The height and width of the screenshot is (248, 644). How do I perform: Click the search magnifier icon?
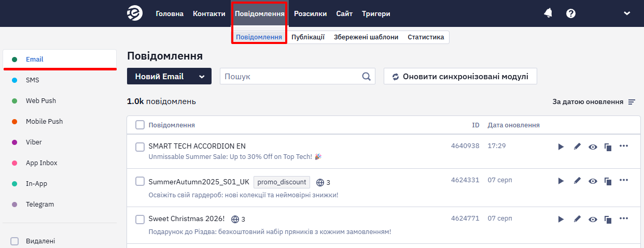click(x=367, y=76)
